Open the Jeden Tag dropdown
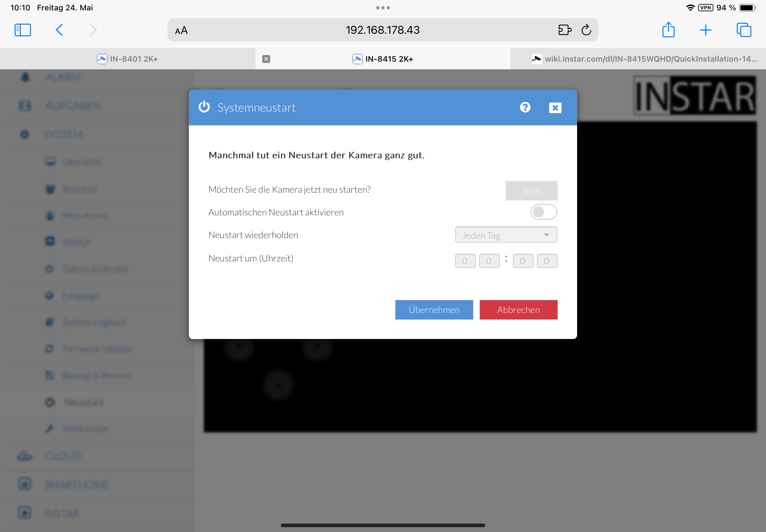766x532 pixels. [506, 235]
